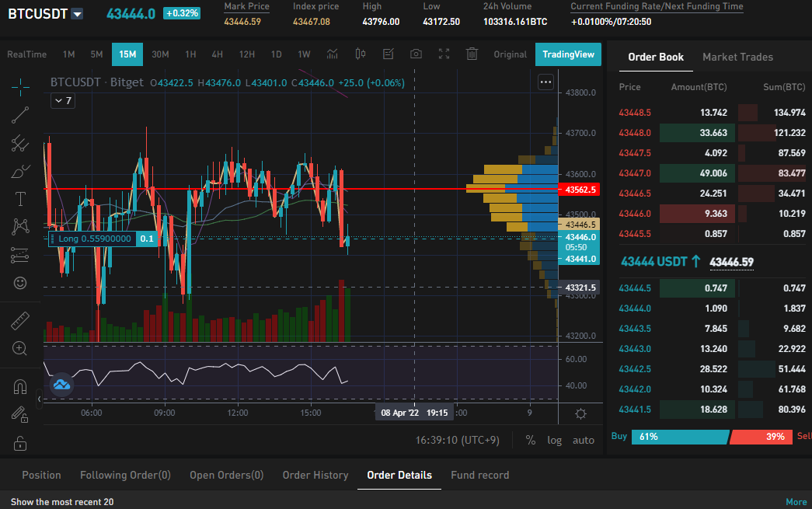
Task: Click the red 43562.5 price label
Action: 580,190
